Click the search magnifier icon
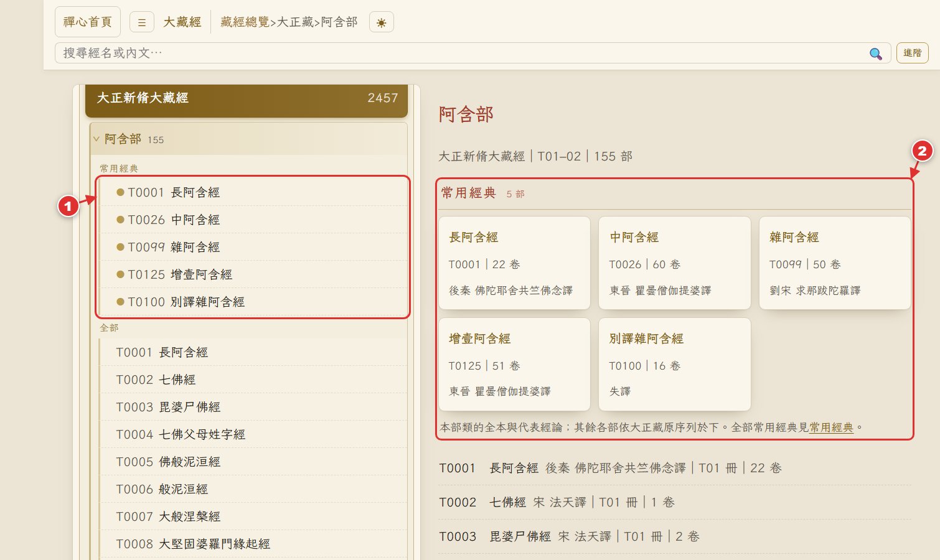The image size is (940, 560). (x=875, y=54)
